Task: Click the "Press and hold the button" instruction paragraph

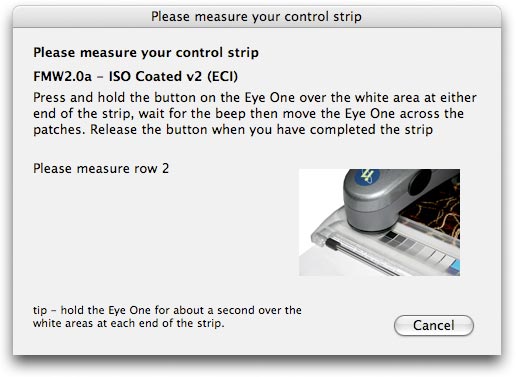Action: click(255, 114)
